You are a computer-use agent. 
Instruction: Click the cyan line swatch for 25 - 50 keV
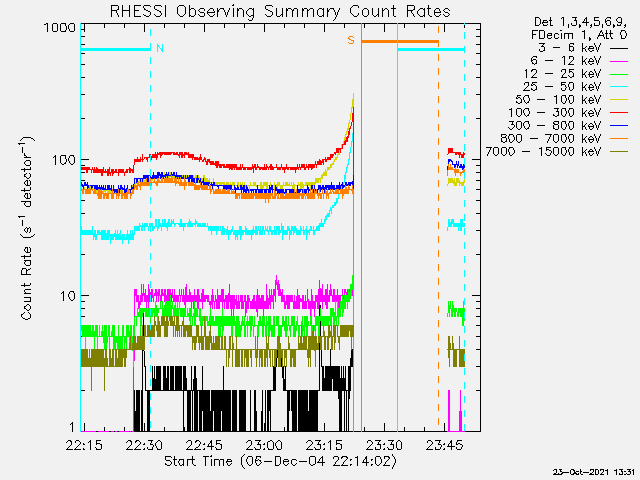(619, 87)
